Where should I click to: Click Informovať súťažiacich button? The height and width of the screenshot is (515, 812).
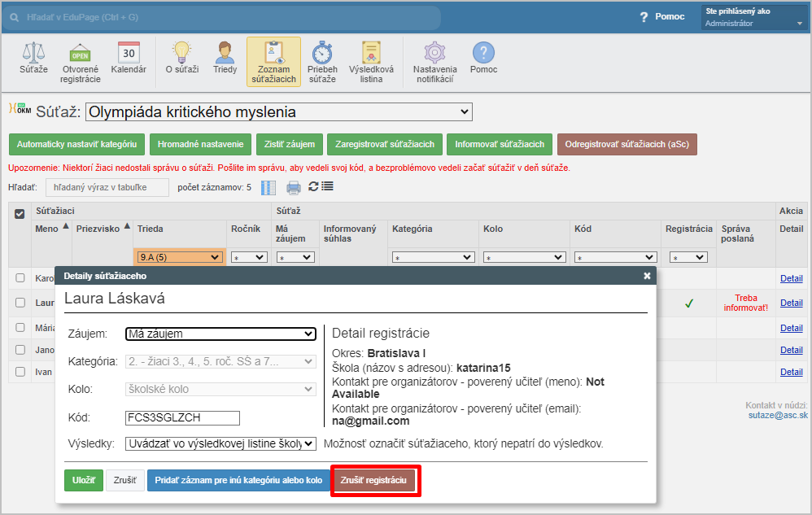pos(500,144)
